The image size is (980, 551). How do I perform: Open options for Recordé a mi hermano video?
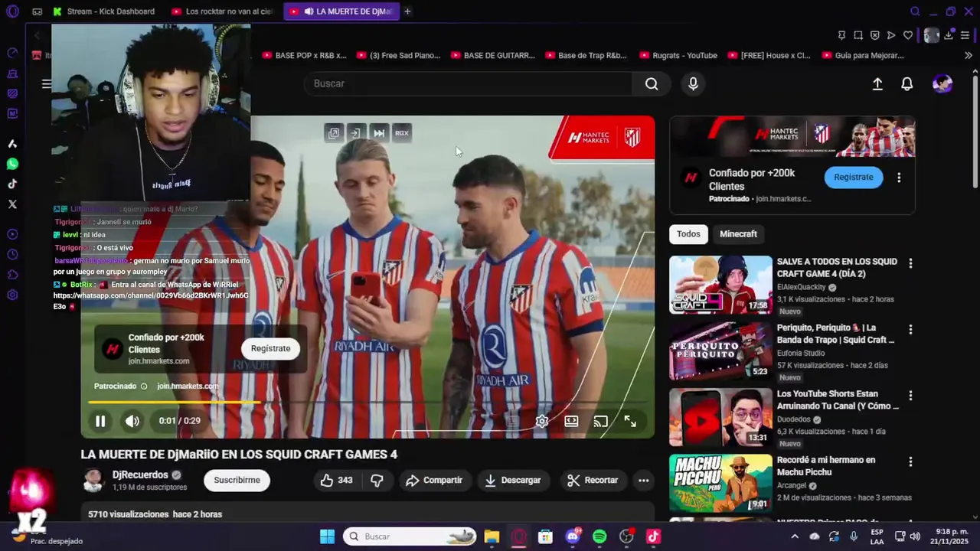click(x=910, y=462)
